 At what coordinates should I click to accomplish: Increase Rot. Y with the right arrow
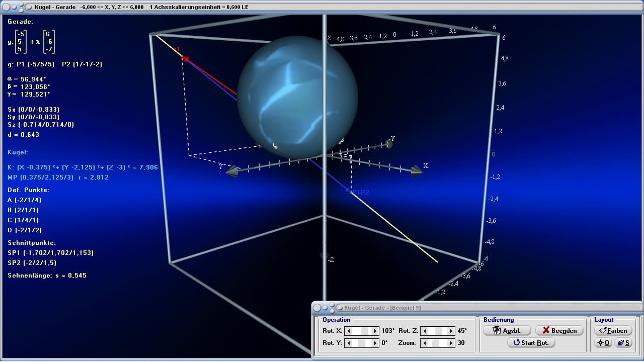[375, 343]
